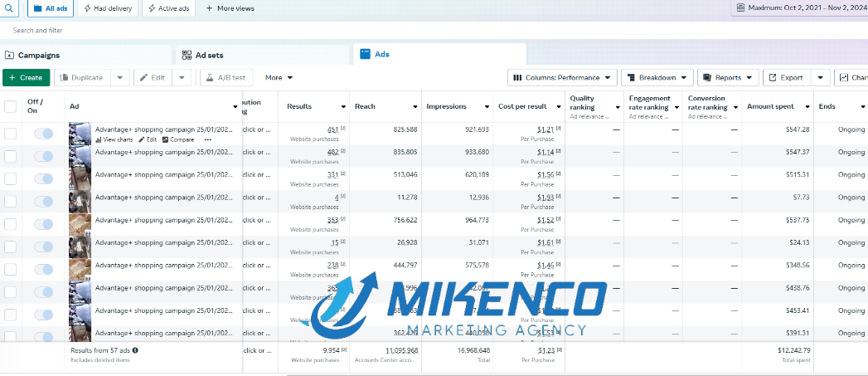Open the More dropdown menu

pos(279,78)
